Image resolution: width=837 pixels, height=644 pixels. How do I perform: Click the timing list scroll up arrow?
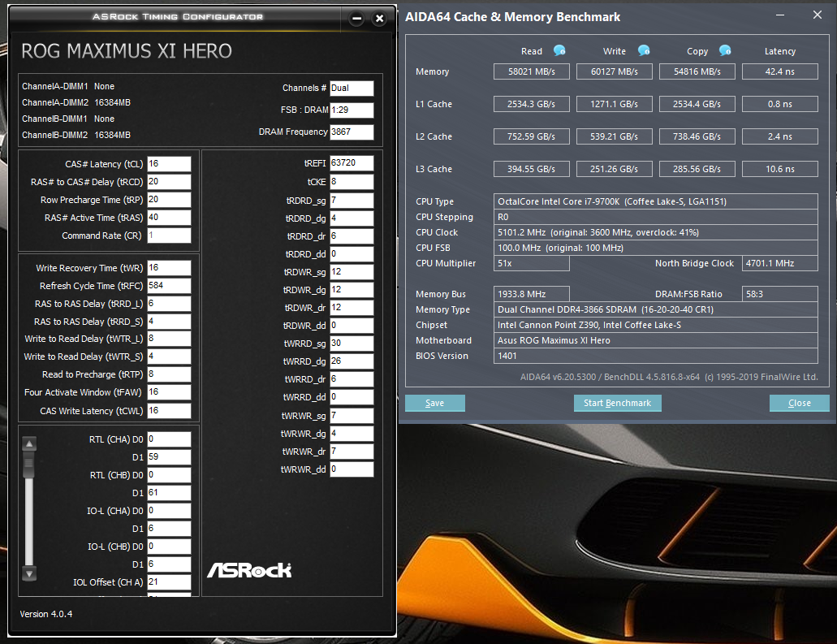(29, 443)
